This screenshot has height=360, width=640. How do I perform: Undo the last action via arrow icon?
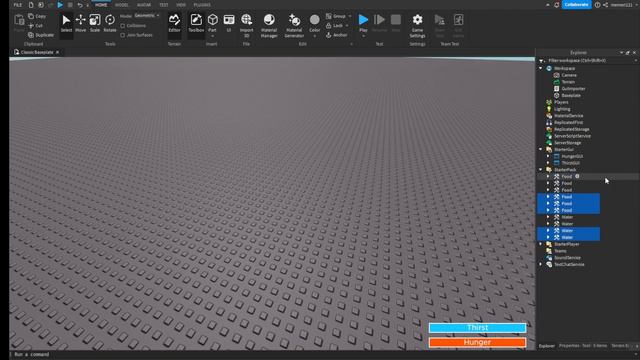pyautogui.click(x=80, y=5)
